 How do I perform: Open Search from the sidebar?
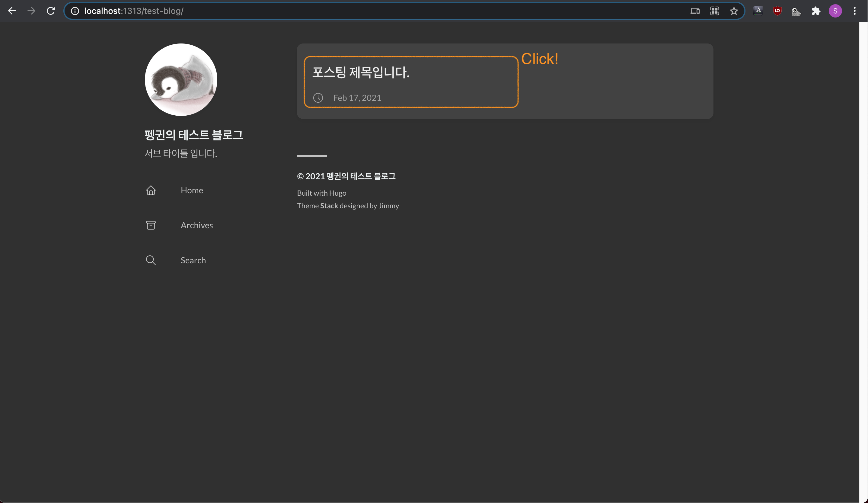[x=193, y=260]
